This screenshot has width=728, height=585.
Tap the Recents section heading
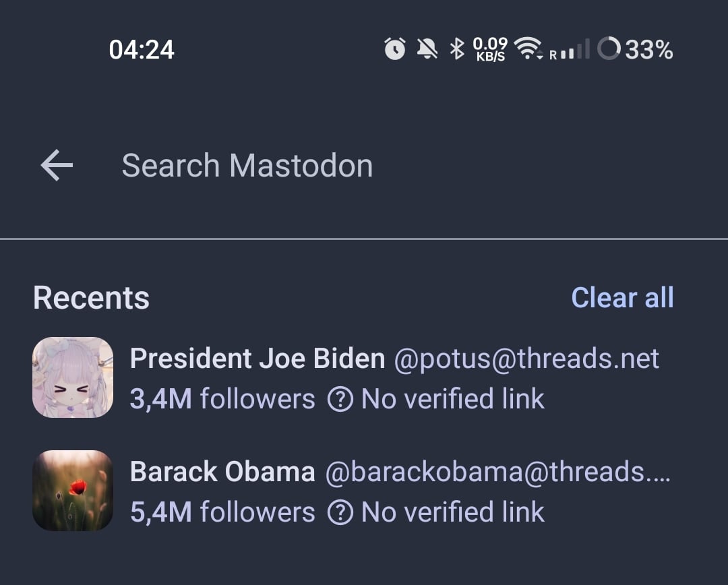pyautogui.click(x=92, y=298)
